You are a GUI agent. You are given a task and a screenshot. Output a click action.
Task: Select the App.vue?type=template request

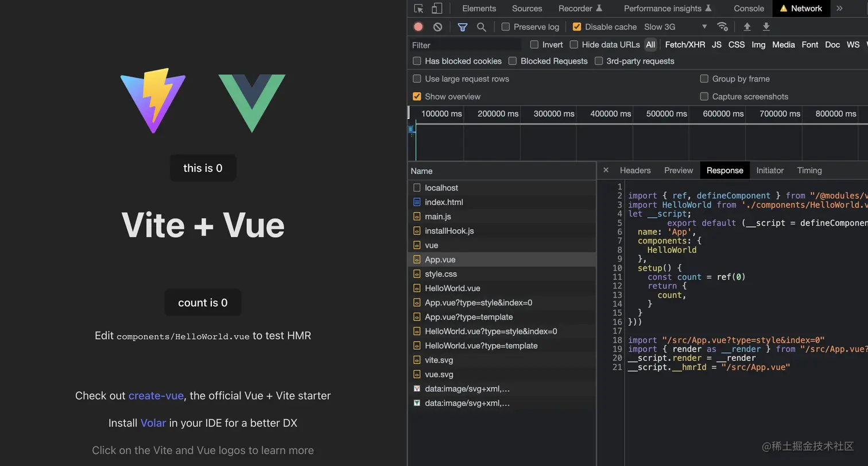click(x=502, y=317)
